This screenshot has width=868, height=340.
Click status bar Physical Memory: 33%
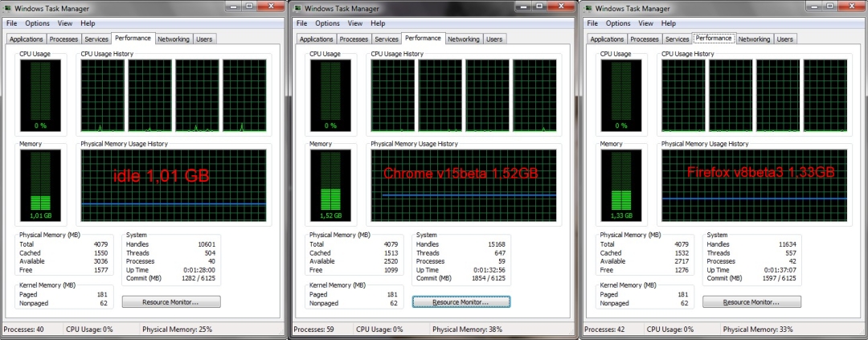click(x=758, y=330)
